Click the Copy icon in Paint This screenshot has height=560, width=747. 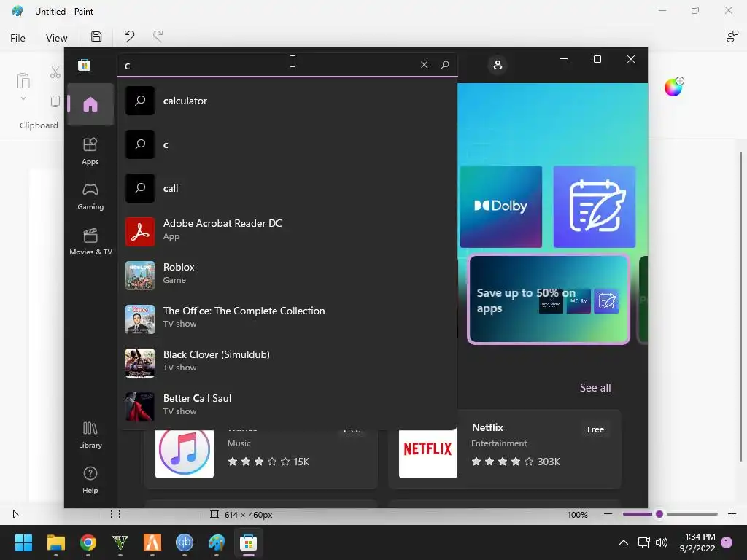tap(55, 101)
